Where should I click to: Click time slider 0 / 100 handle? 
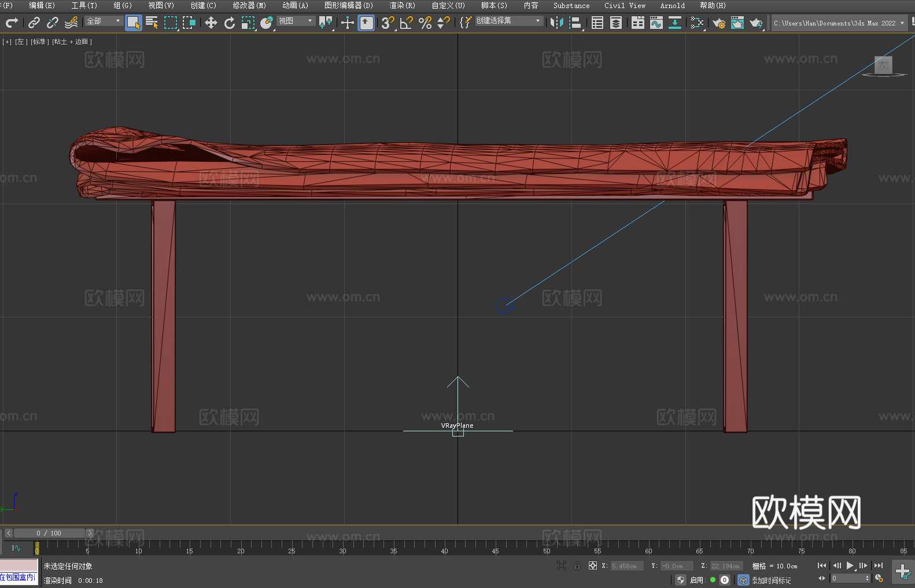coord(49,533)
